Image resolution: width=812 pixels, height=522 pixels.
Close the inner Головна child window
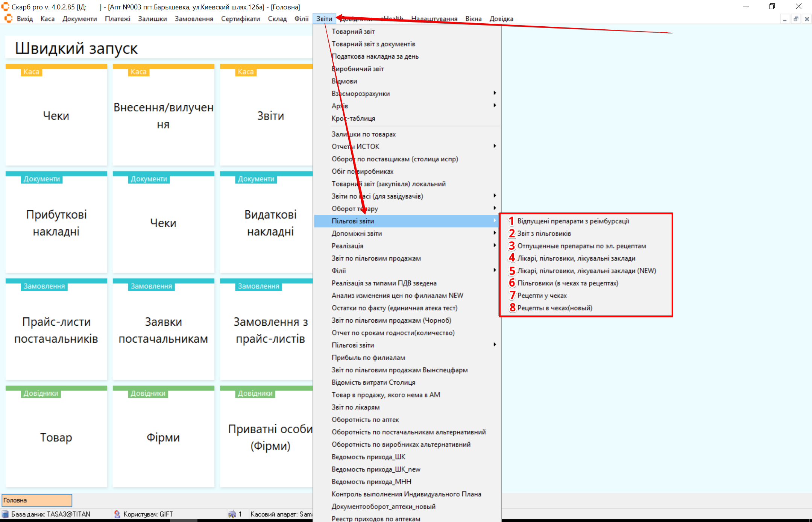pyautogui.click(x=807, y=19)
